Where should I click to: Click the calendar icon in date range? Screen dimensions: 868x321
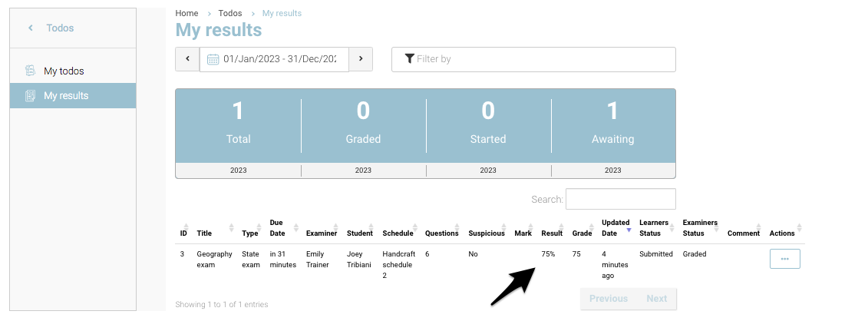213,59
